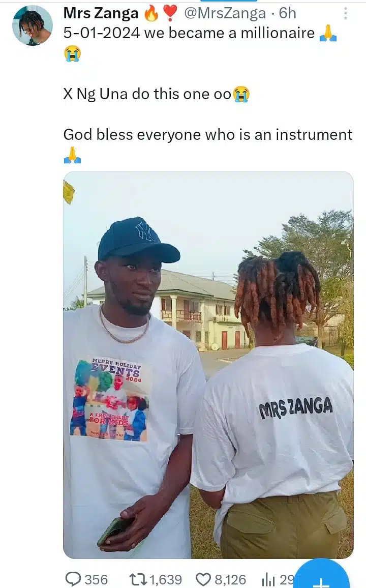Tap the retweet arrows icon
Image resolution: width=366 pixels, height=588 pixels.
[x=138, y=579]
